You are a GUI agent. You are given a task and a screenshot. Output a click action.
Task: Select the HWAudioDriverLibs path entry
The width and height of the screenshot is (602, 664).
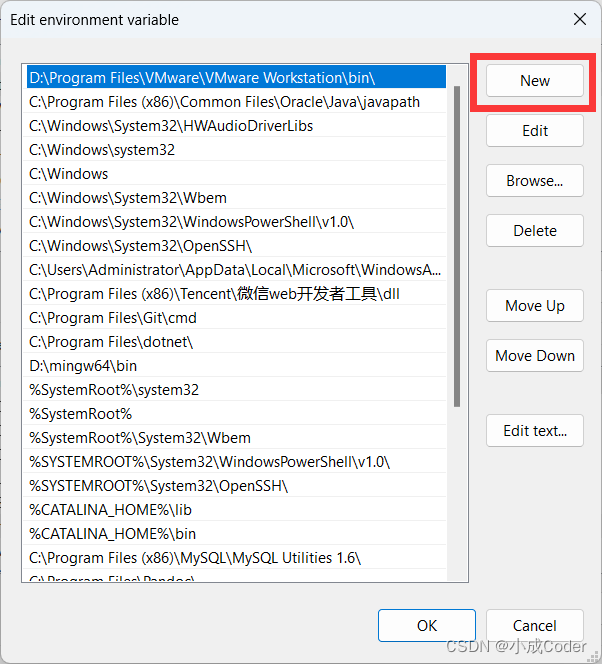coord(157,126)
